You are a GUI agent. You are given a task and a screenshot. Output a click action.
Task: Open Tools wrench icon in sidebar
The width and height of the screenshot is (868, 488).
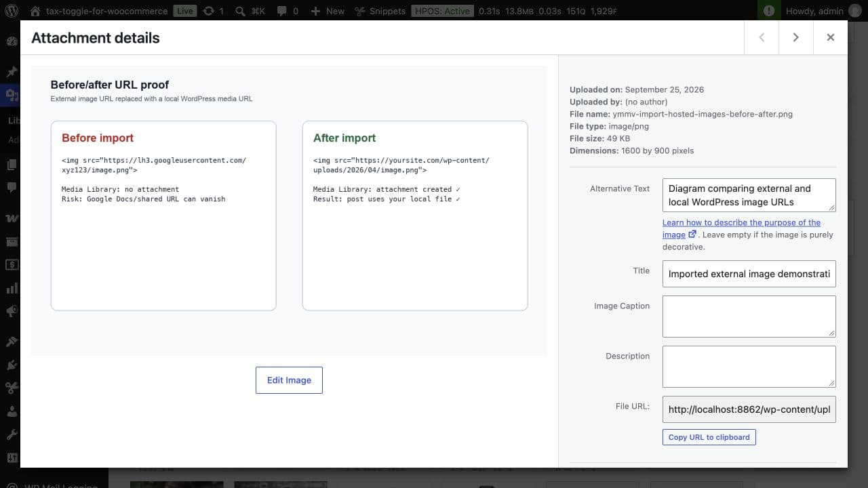[11, 434]
